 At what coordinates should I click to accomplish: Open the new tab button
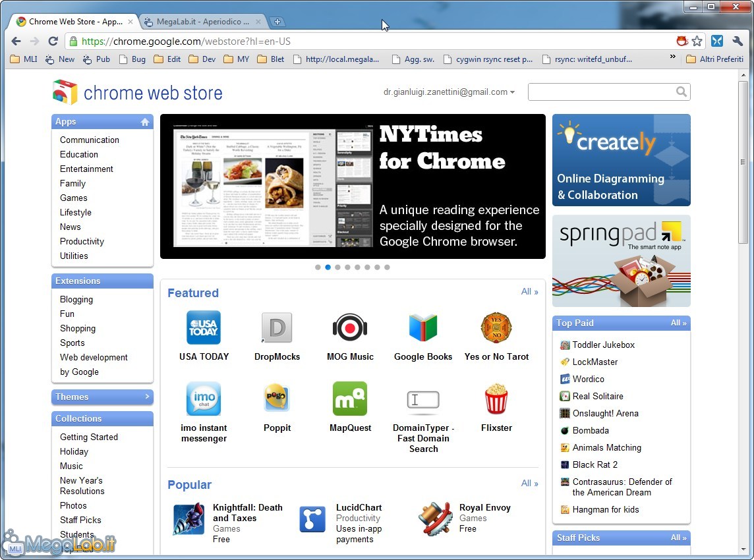[x=277, y=22]
